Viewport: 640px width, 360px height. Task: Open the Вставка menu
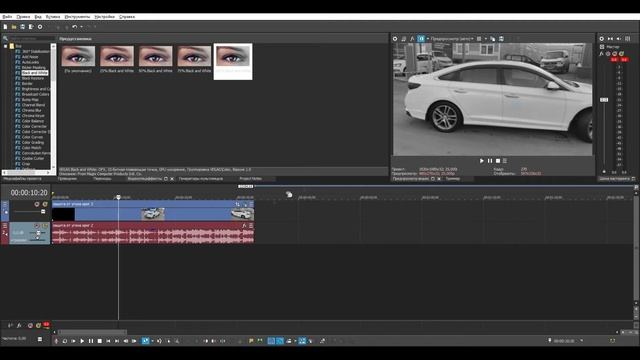[53, 17]
